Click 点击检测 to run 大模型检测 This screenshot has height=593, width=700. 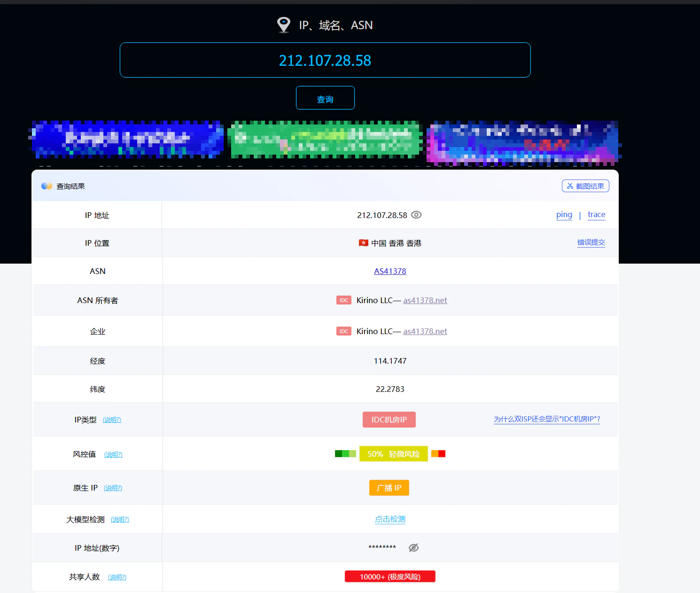(390, 519)
